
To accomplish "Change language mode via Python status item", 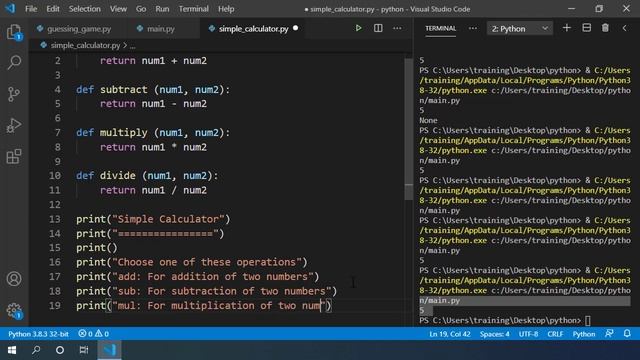I will (584, 334).
